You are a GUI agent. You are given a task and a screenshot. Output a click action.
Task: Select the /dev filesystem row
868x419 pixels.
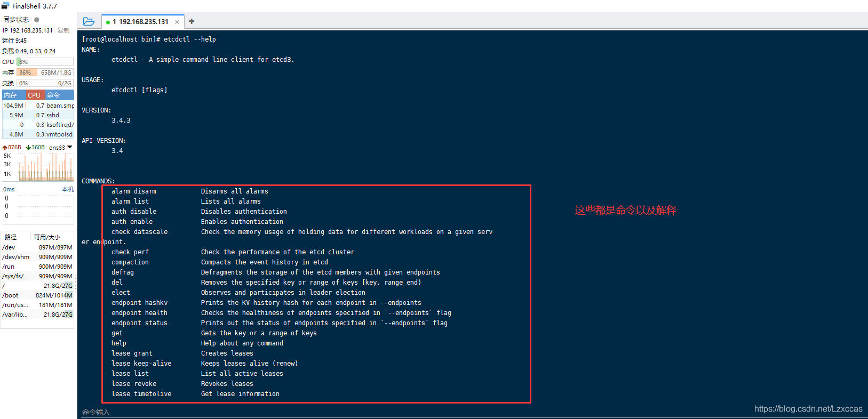coord(37,247)
